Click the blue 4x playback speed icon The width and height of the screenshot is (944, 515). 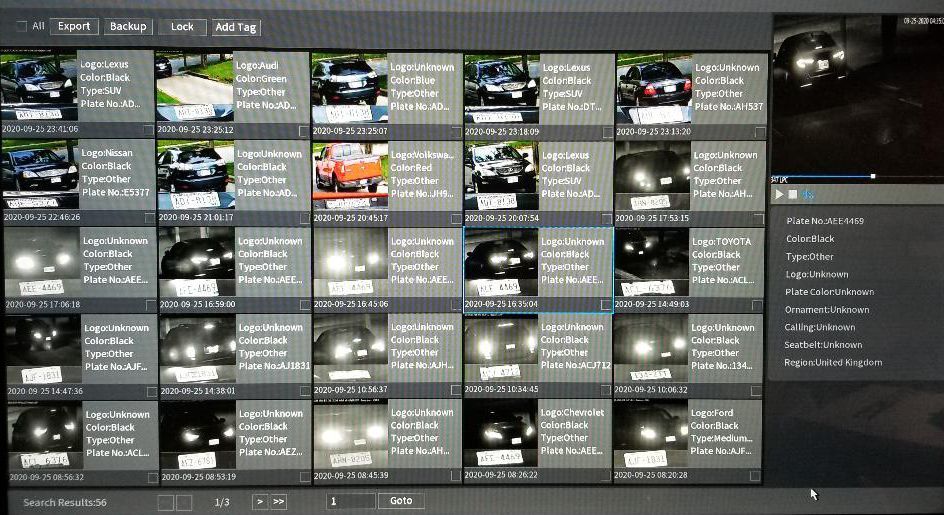tap(808, 194)
